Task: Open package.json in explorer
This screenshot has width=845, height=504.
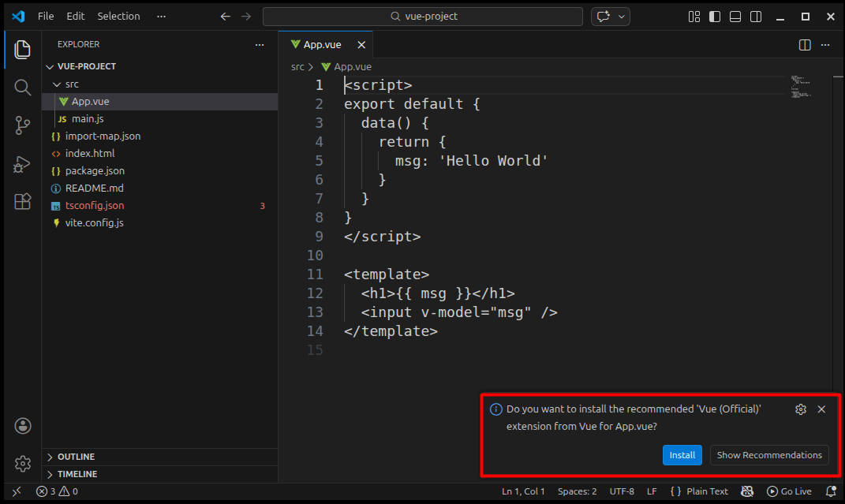Action: (159, 170)
